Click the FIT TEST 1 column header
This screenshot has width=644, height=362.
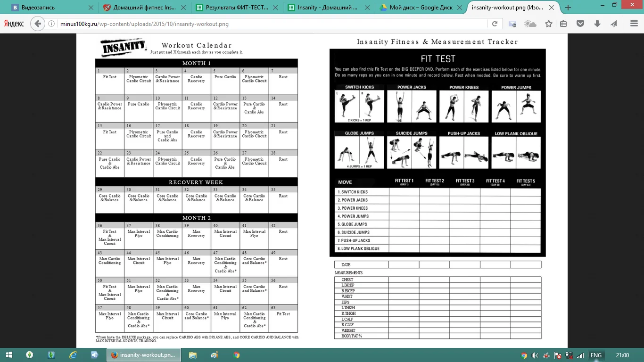(x=404, y=182)
